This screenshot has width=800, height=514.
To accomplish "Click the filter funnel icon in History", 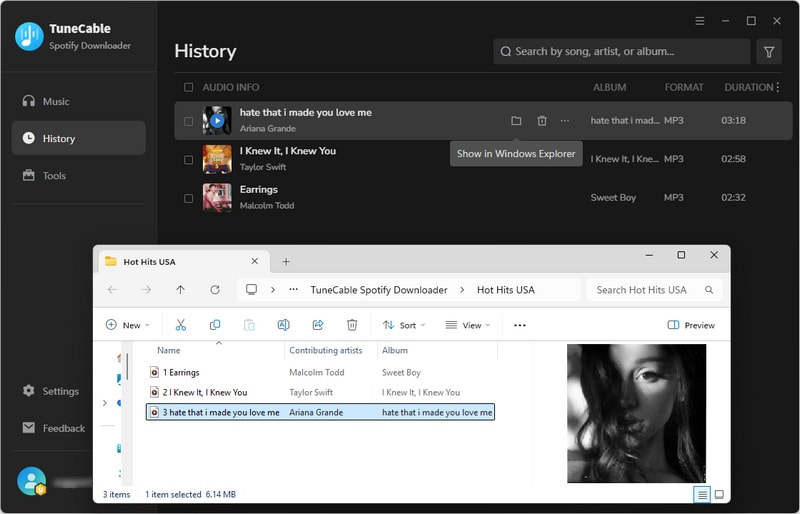I will pos(769,52).
